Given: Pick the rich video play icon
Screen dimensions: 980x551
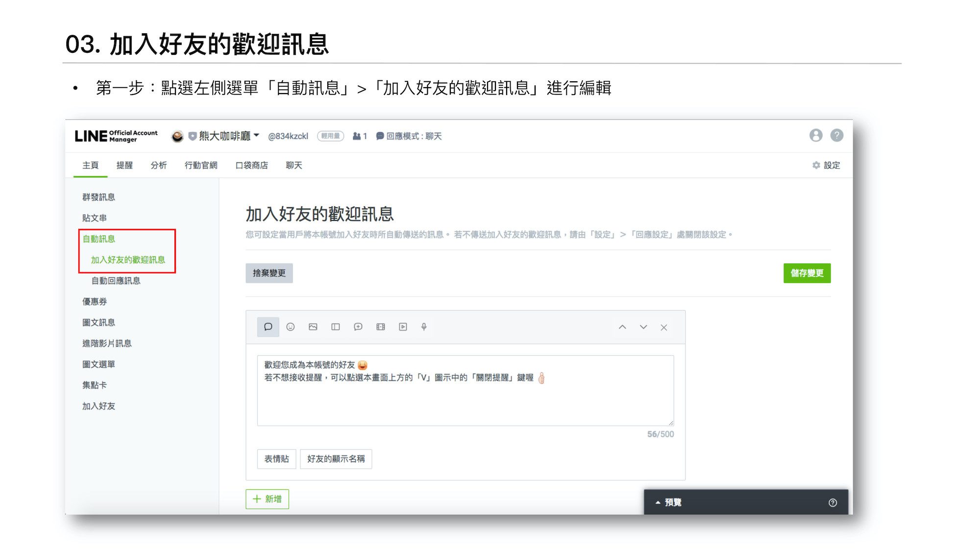Looking at the screenshot, I should pyautogui.click(x=403, y=327).
